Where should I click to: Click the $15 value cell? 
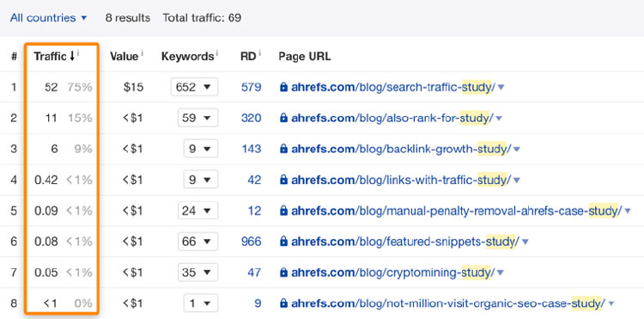[x=133, y=87]
